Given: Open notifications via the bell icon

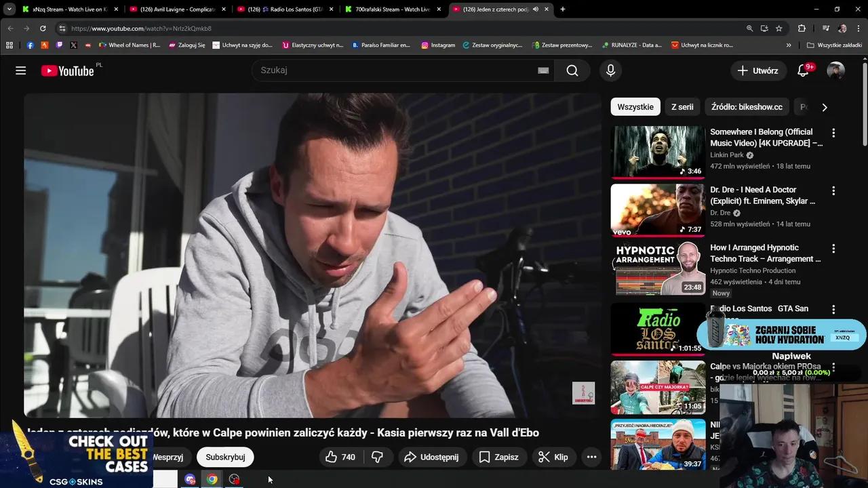Looking at the screenshot, I should point(802,70).
